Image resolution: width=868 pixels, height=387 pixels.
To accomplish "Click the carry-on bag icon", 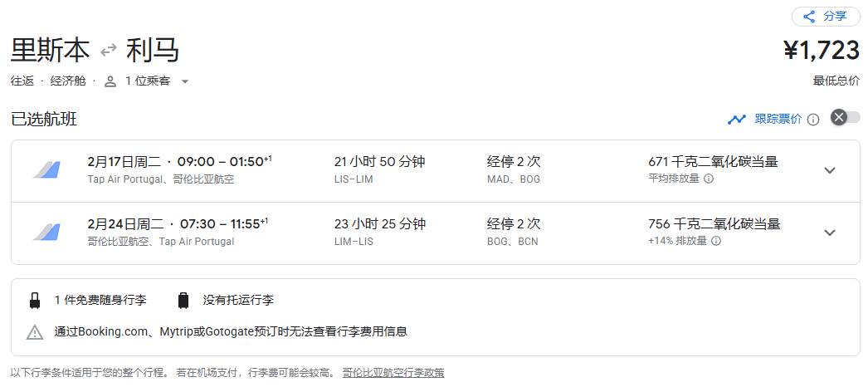I will tap(35, 301).
